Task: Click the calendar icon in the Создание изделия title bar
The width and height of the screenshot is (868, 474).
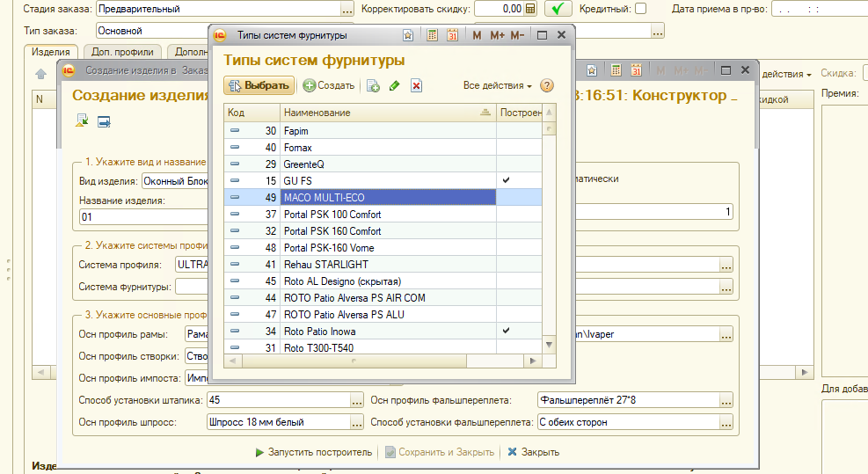Action: (x=636, y=70)
